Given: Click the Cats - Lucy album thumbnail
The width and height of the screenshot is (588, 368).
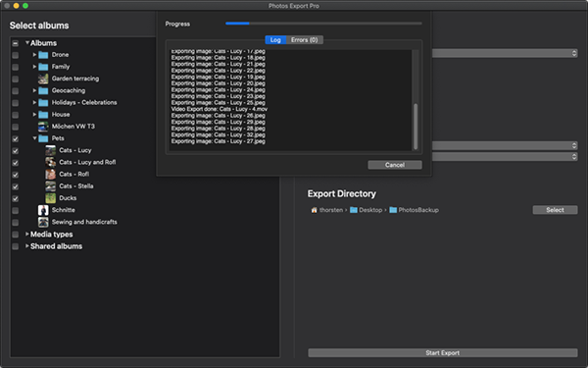Looking at the screenshot, I should click(51, 150).
